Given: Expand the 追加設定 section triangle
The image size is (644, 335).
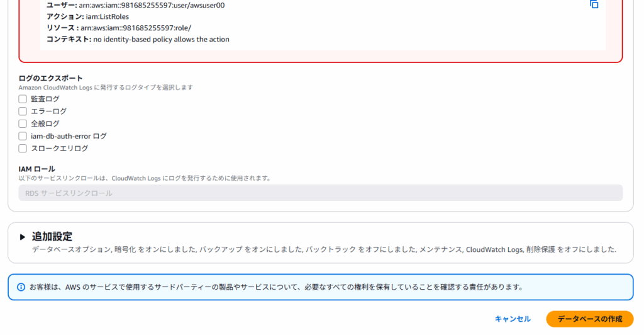Looking at the screenshot, I should click(x=22, y=237).
